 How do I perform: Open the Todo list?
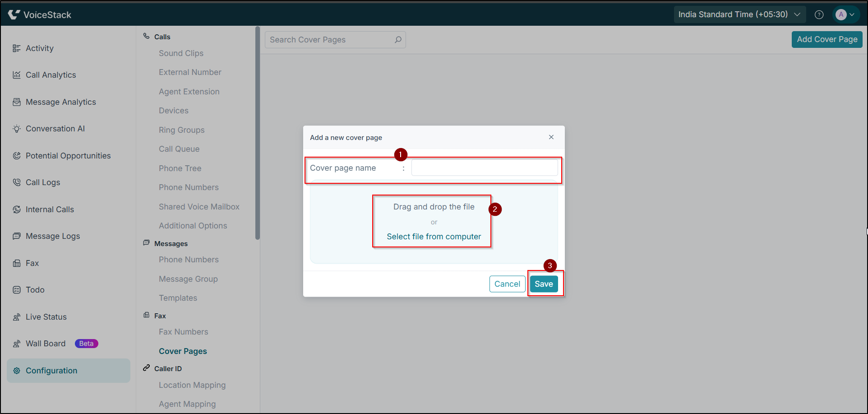[x=34, y=289]
